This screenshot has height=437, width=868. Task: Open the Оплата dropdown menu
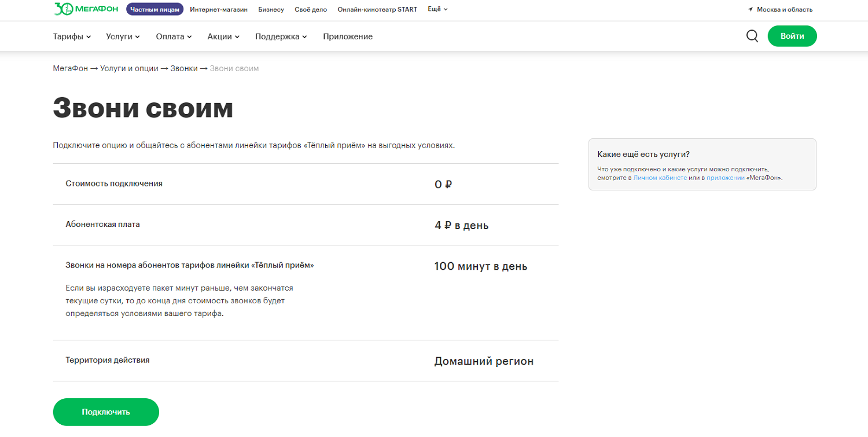click(174, 36)
